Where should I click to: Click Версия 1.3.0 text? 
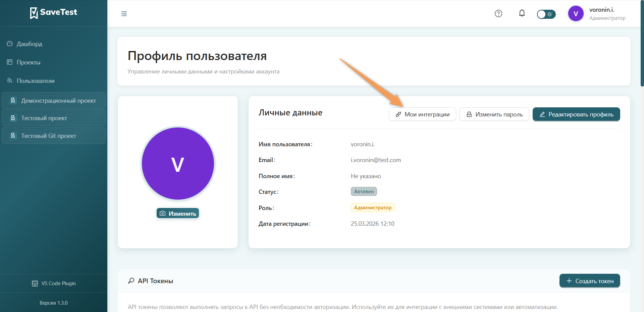(54, 303)
